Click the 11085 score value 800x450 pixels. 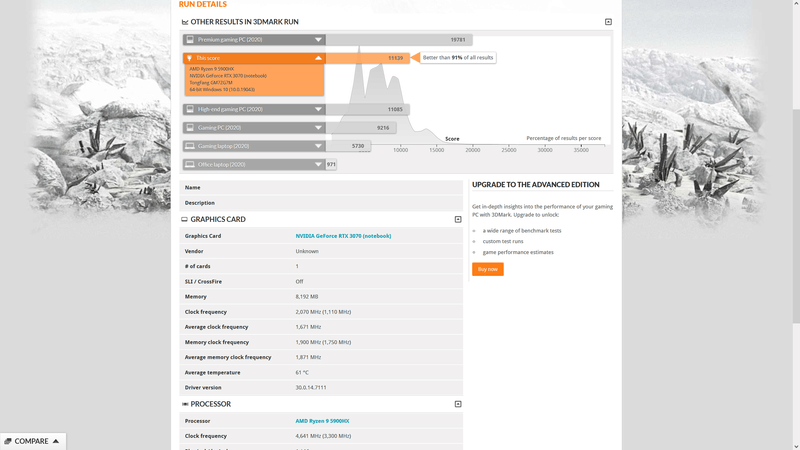click(395, 109)
